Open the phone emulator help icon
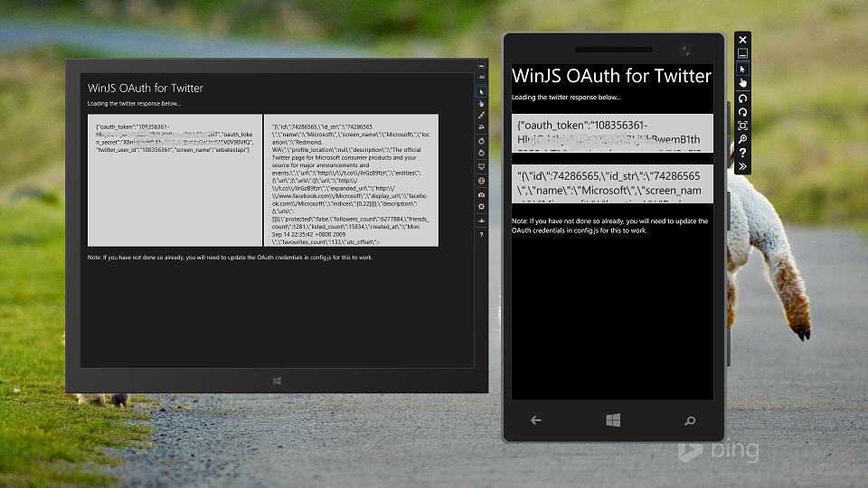The image size is (868, 488). [x=742, y=152]
